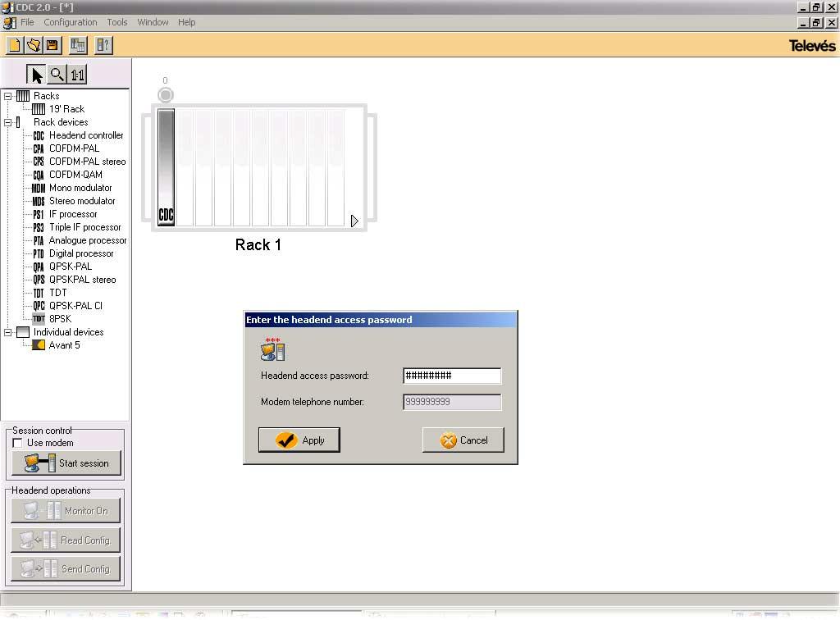Screen dimensions: 840x620
Task: Open the Help menu
Action: (x=186, y=22)
